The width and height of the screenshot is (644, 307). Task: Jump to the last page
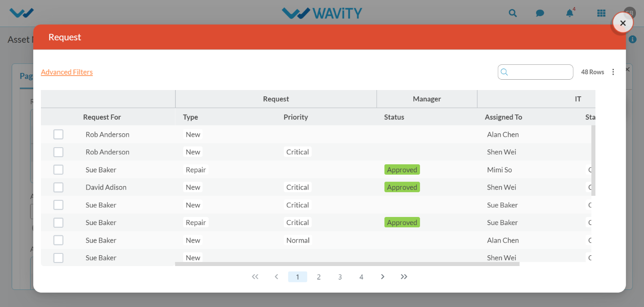click(x=404, y=277)
